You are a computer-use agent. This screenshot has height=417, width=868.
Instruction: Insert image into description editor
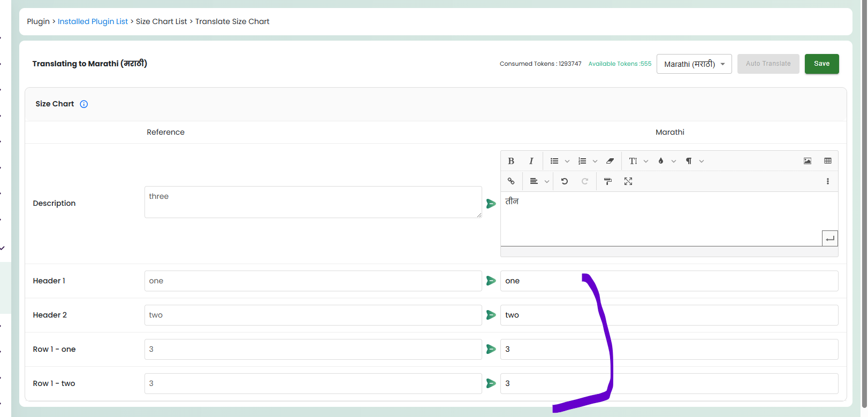[808, 161]
